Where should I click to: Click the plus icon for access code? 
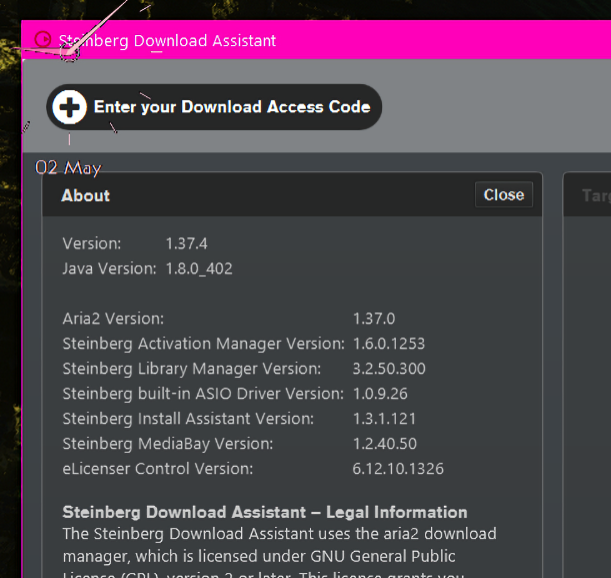69,107
